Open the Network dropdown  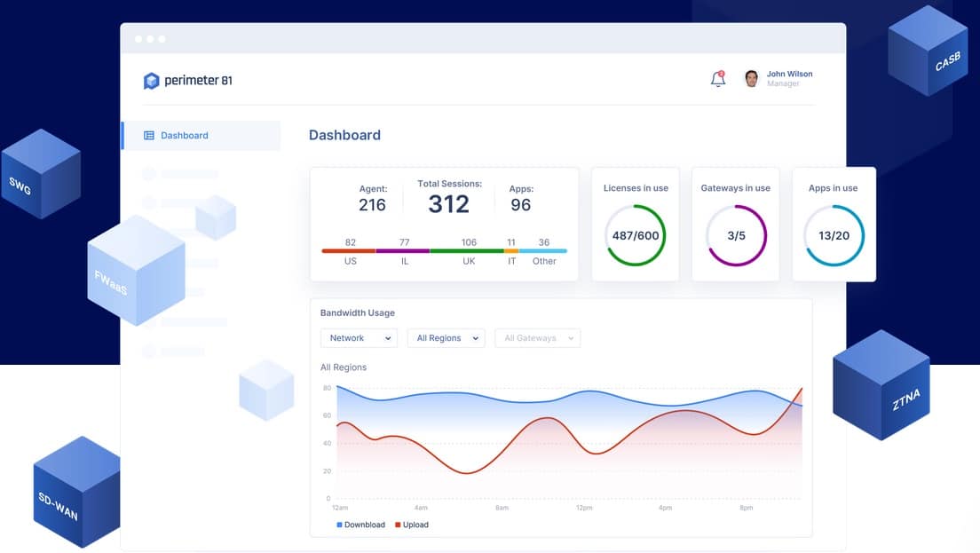point(359,338)
